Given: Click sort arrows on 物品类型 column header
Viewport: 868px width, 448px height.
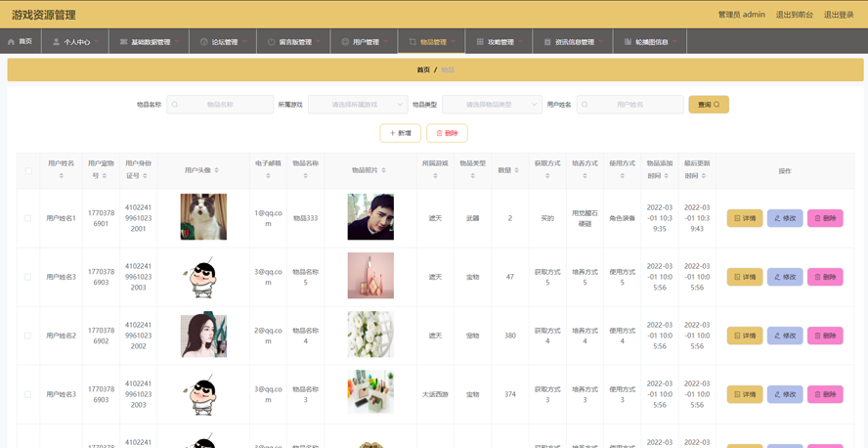Looking at the screenshot, I should 473,175.
